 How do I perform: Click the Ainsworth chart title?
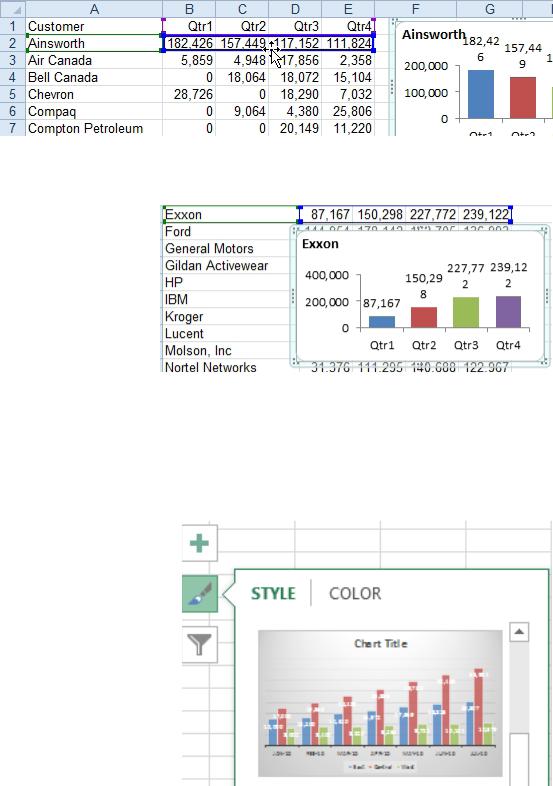(434, 35)
